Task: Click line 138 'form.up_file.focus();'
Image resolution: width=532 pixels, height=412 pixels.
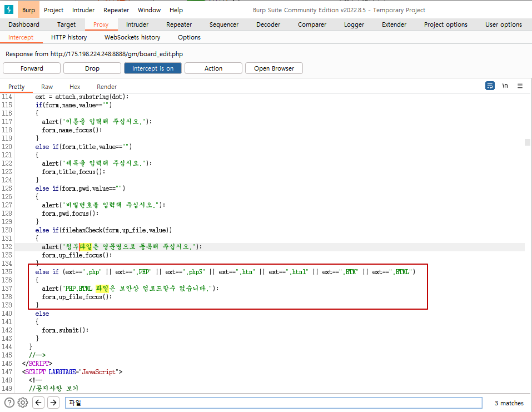Action: 77,296
